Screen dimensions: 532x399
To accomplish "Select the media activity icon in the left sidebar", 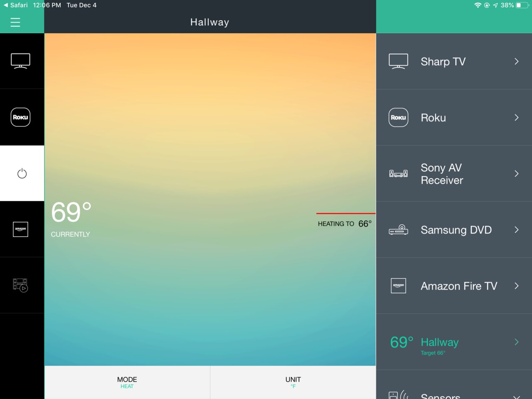I will pyautogui.click(x=20, y=285).
